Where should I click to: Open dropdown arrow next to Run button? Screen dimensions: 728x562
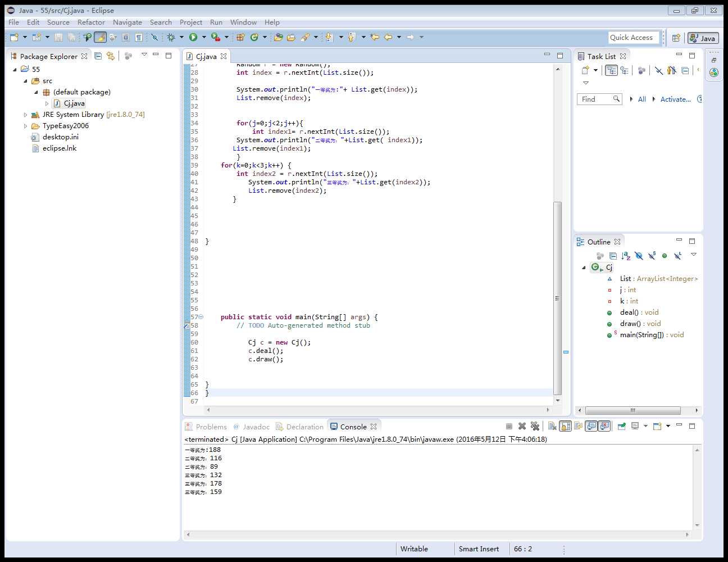(x=203, y=37)
